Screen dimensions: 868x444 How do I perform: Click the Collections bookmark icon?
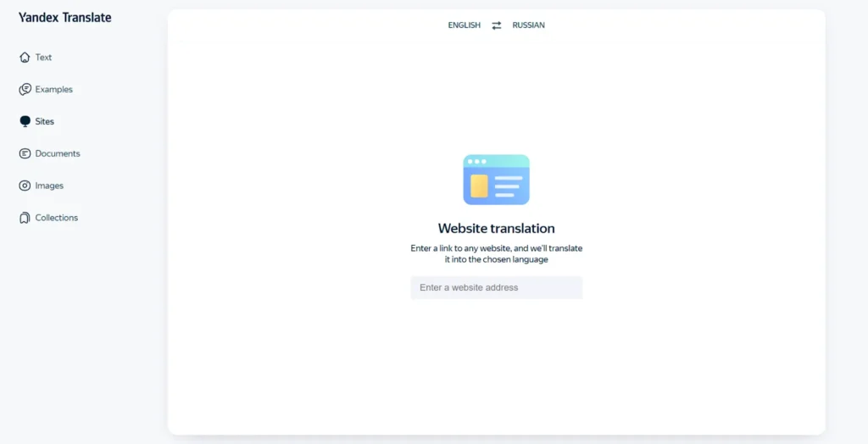[x=25, y=218]
